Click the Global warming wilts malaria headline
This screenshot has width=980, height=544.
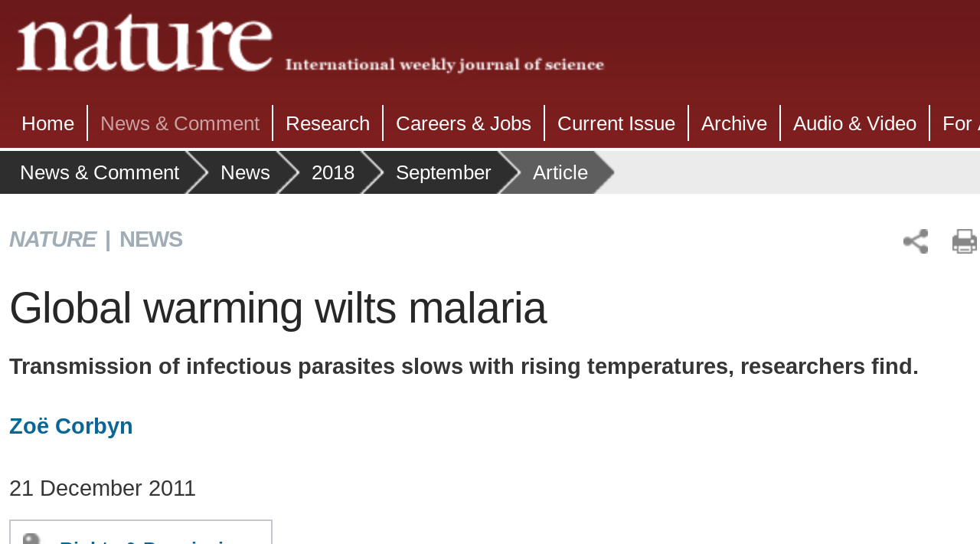tap(278, 308)
